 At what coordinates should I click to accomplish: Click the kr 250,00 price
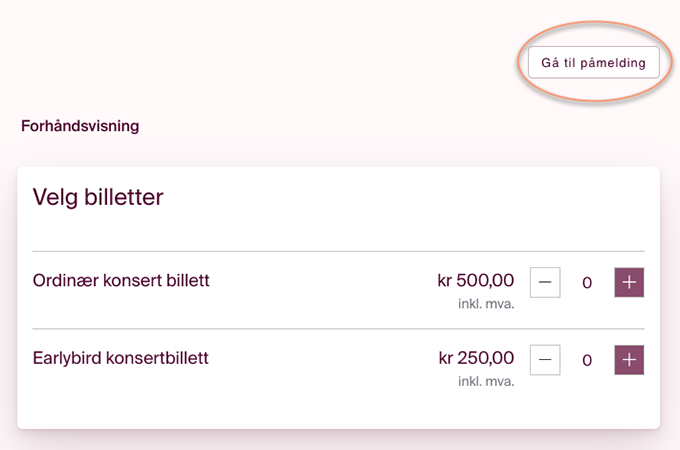point(476,357)
